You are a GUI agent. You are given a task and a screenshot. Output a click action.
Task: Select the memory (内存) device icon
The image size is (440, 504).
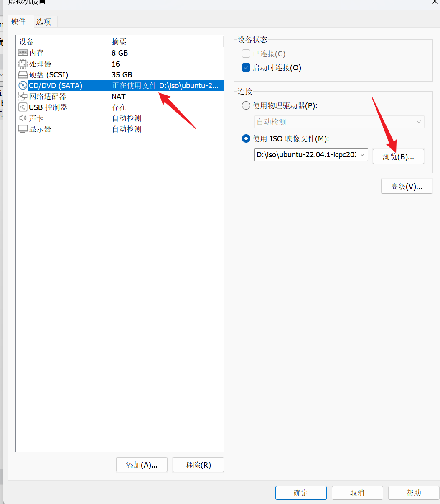[23, 53]
